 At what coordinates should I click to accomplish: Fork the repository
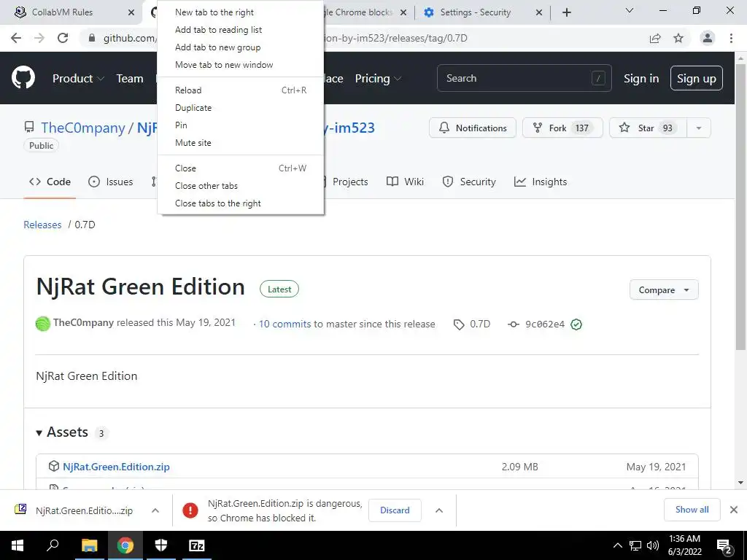562,128
